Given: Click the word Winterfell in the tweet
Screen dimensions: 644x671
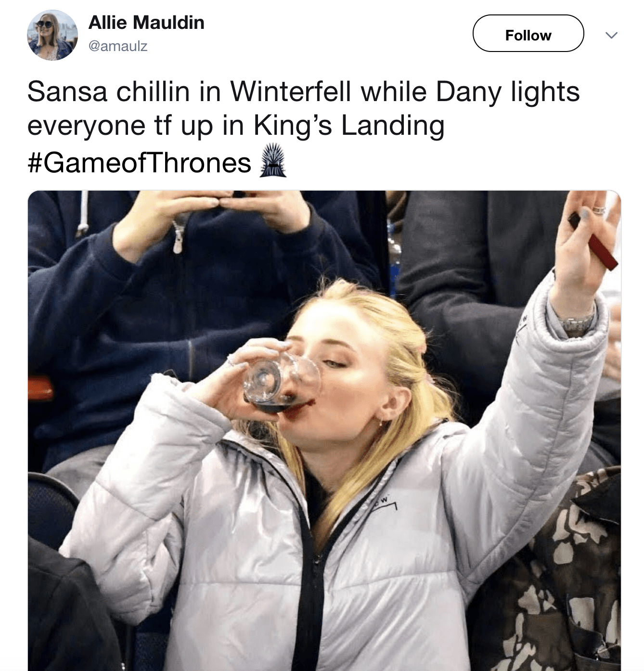Looking at the screenshot, I should [291, 91].
